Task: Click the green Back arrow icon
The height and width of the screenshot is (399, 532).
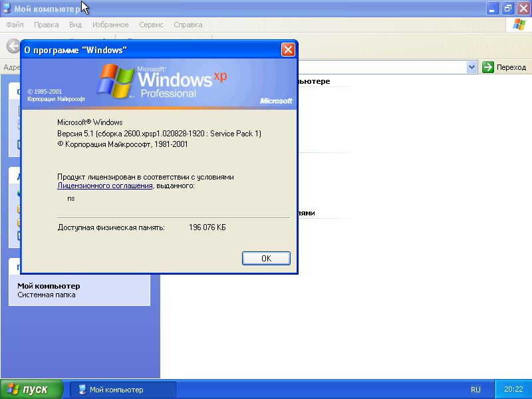Action: click(x=12, y=46)
